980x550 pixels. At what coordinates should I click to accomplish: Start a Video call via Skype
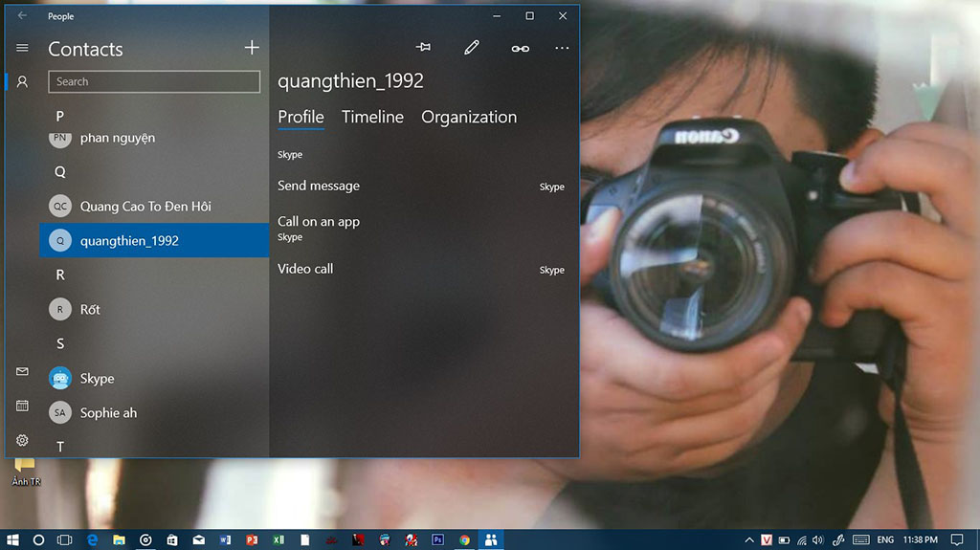pos(305,269)
